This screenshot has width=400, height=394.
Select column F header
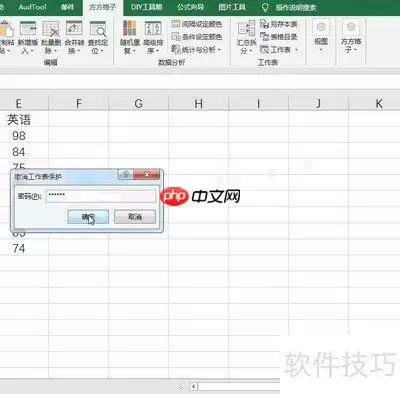(x=79, y=103)
